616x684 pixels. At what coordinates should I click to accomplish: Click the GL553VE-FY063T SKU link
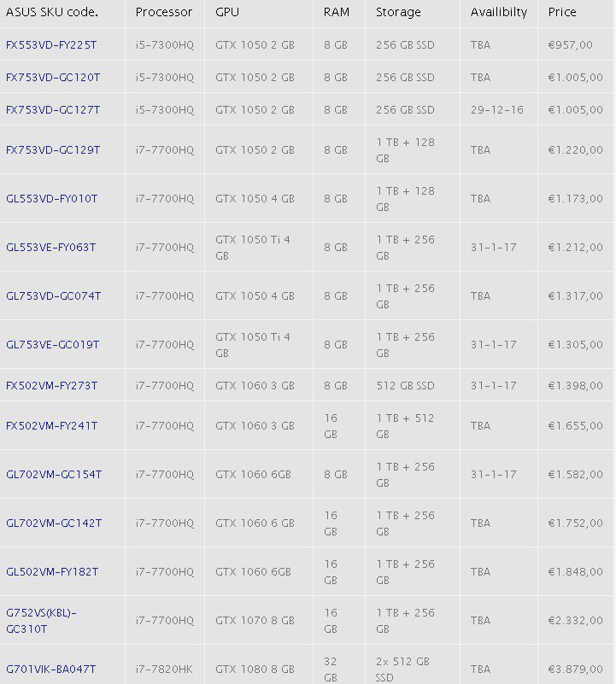(x=51, y=248)
